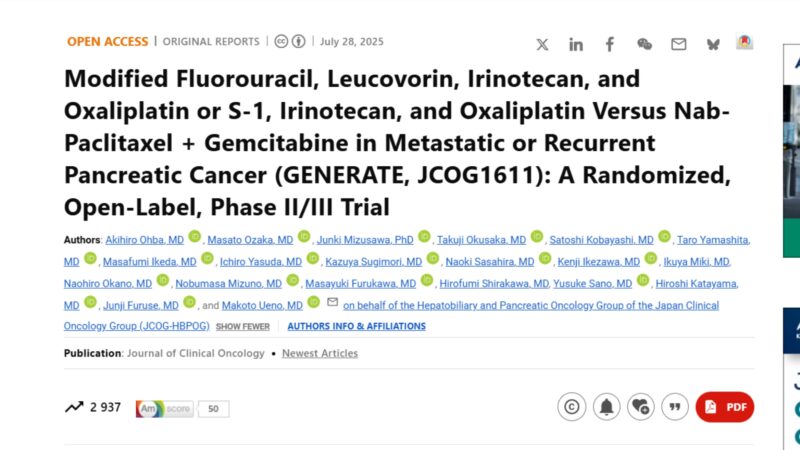Open the cite quotation-mark icon
Image resolution: width=800 pixels, height=450 pixels.
pos(675,407)
